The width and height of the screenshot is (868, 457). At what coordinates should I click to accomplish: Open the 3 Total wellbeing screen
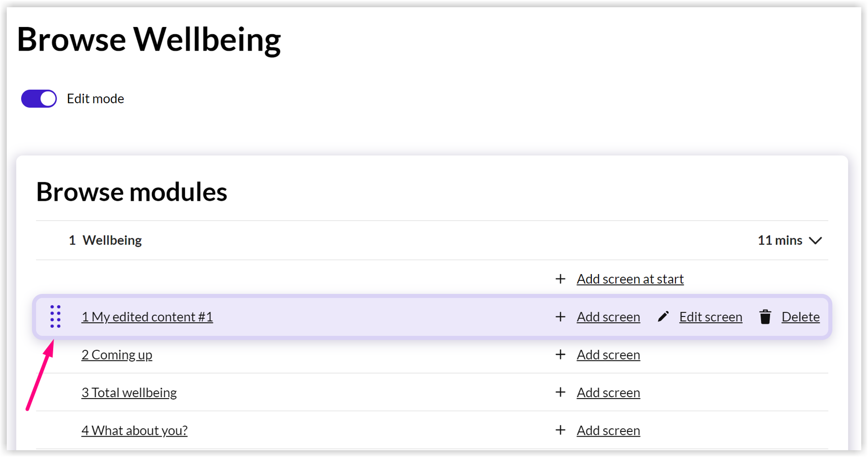(129, 392)
